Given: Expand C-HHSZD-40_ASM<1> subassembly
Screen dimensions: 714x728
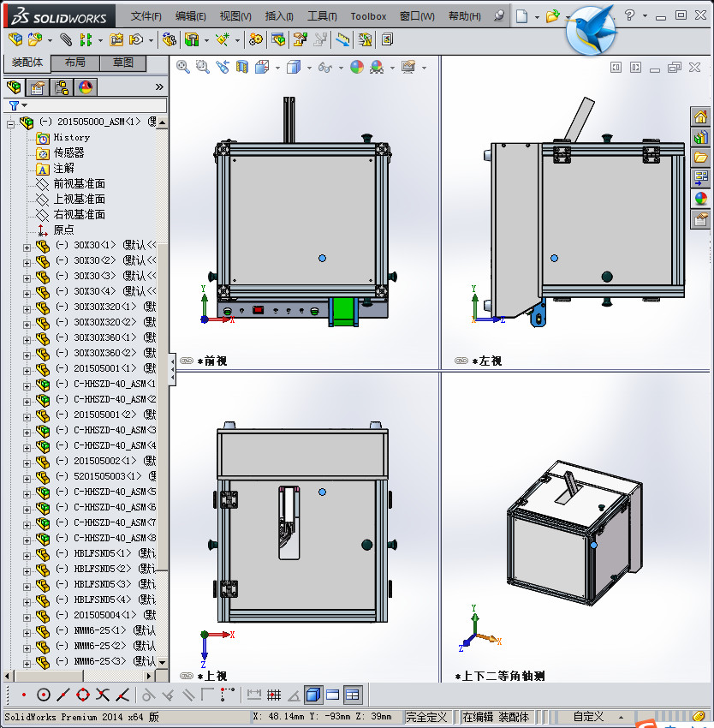Looking at the screenshot, I should (x=27, y=386).
